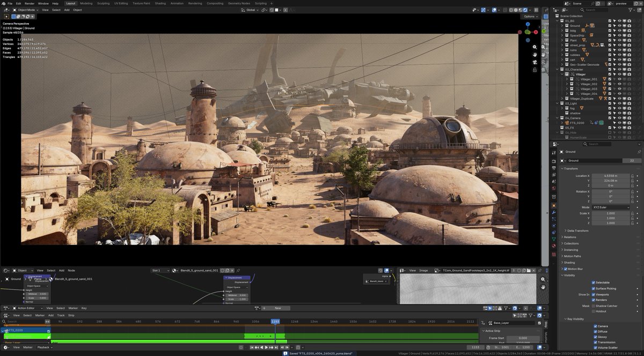This screenshot has height=356, width=644.
Task: Pin the Ground properties panel
Action: point(639,152)
